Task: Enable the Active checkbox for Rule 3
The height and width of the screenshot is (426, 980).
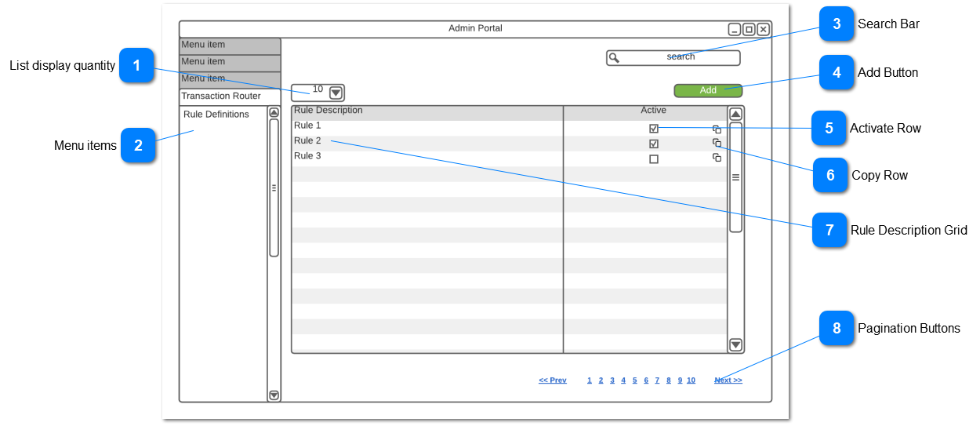Action: (654, 158)
